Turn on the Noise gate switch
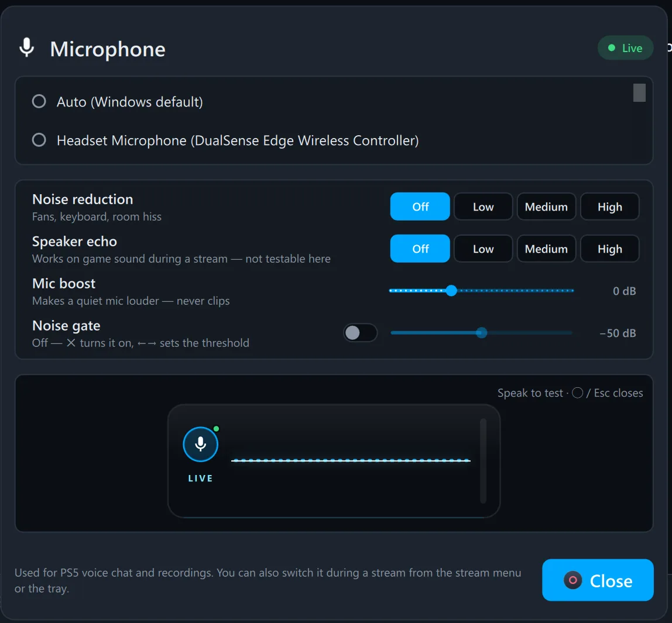The height and width of the screenshot is (623, 672). pyautogui.click(x=361, y=333)
